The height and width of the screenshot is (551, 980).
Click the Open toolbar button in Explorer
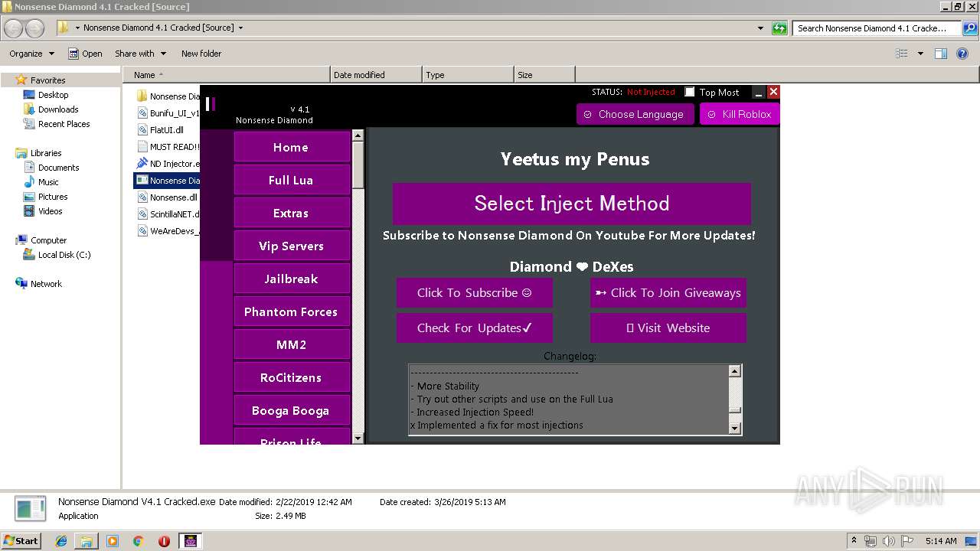click(85, 54)
